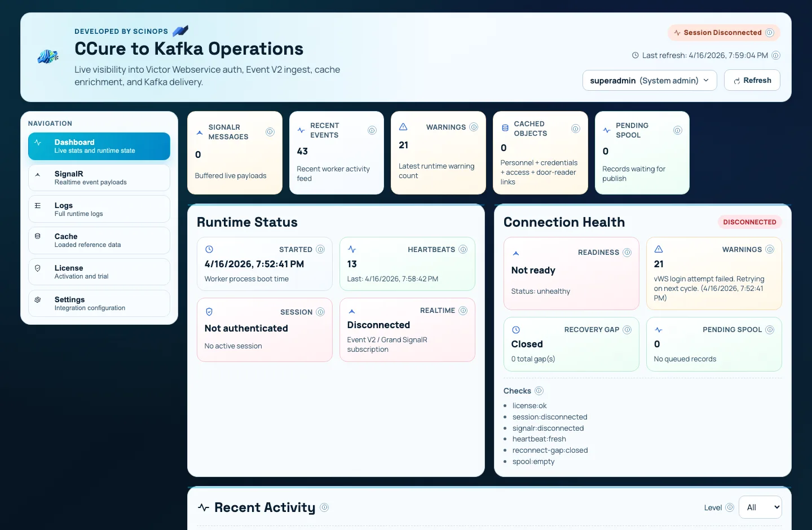Image resolution: width=812 pixels, height=530 pixels.
Task: Open Cache loaded reference data
Action: pyautogui.click(x=99, y=240)
